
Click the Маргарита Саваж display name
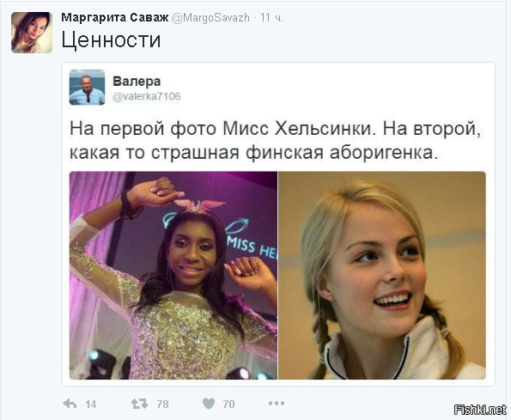(x=115, y=17)
